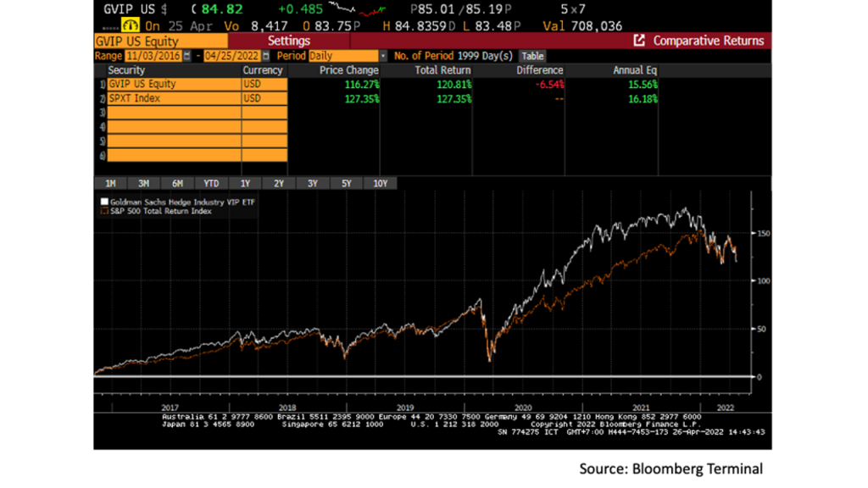Image resolution: width=868 pixels, height=488 pixels.
Task: Sort by Currency column header
Action: [x=263, y=70]
